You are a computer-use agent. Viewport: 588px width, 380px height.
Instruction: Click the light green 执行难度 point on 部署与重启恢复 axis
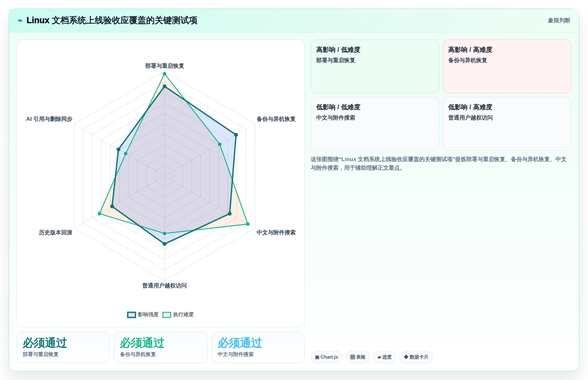[165, 74]
